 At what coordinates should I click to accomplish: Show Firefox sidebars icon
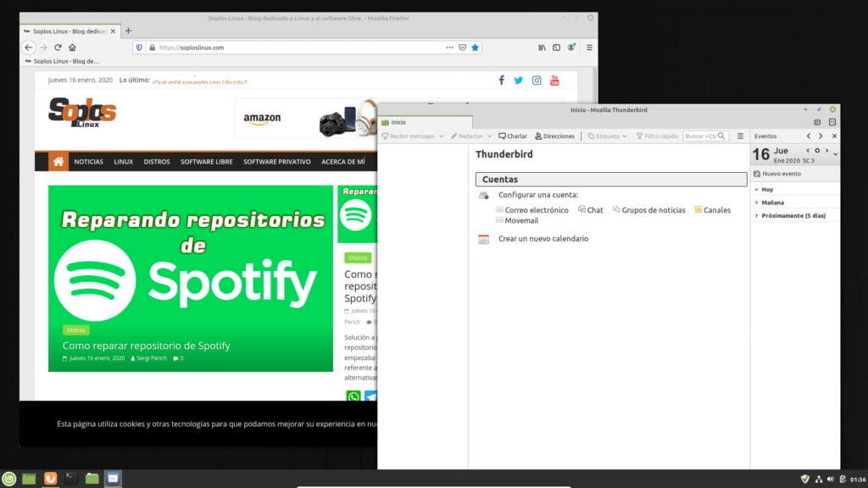[556, 47]
